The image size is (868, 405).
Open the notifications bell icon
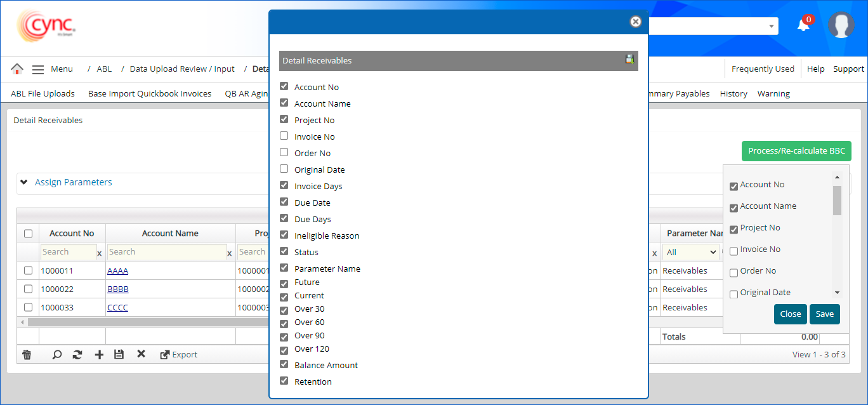(803, 25)
